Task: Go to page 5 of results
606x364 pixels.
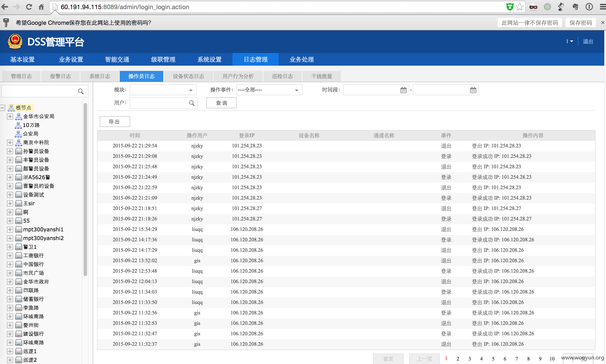Action: pyautogui.click(x=493, y=359)
